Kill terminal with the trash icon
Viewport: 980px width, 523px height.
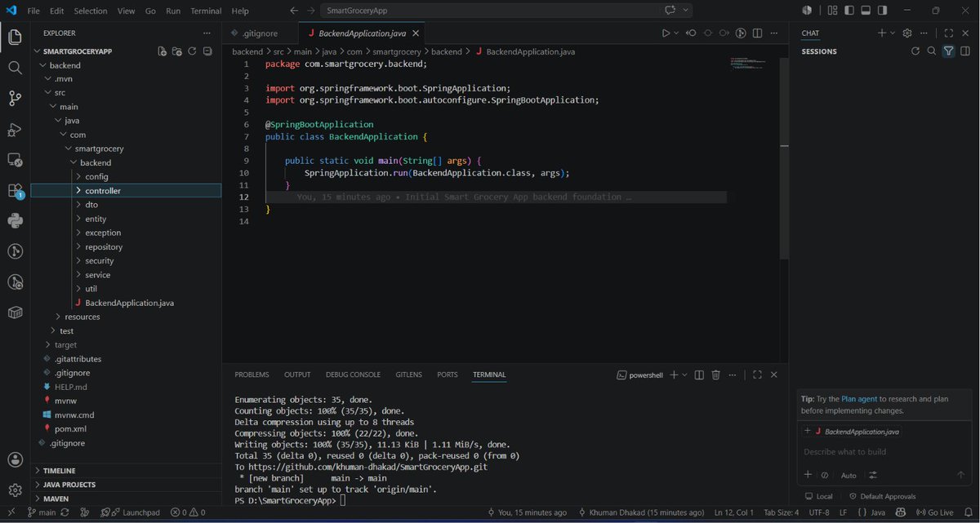coord(715,375)
